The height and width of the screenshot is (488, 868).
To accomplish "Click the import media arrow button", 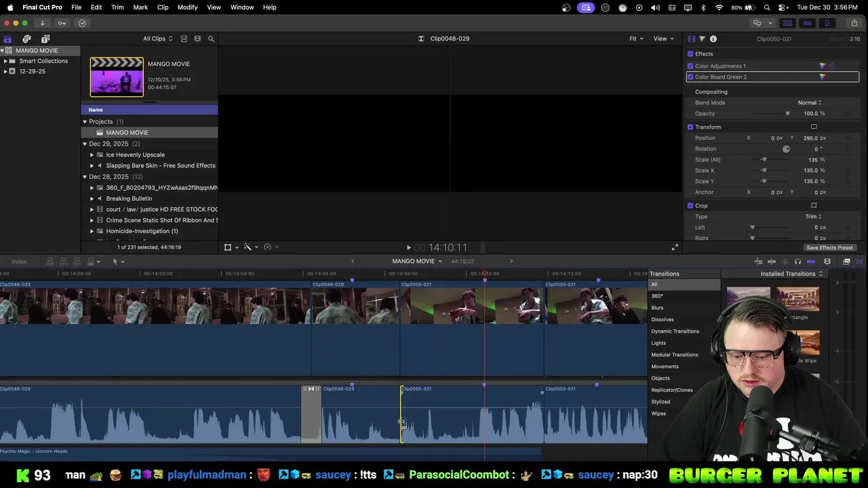I will (42, 23).
